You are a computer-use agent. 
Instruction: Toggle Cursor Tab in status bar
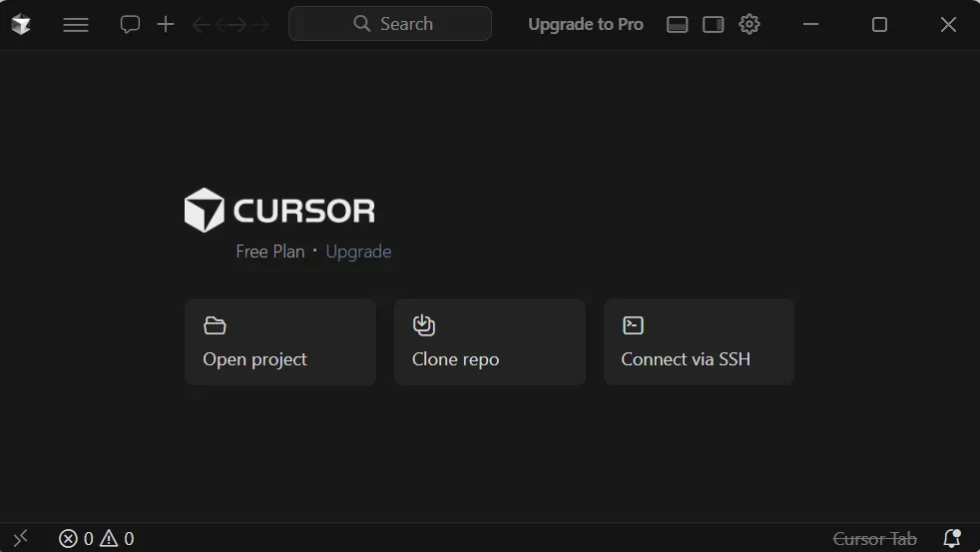(x=874, y=538)
